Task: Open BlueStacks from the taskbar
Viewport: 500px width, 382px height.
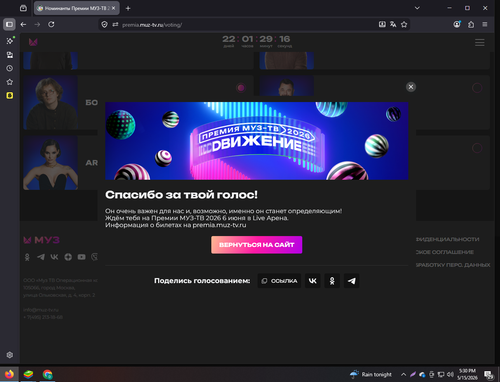Action: coord(28,374)
